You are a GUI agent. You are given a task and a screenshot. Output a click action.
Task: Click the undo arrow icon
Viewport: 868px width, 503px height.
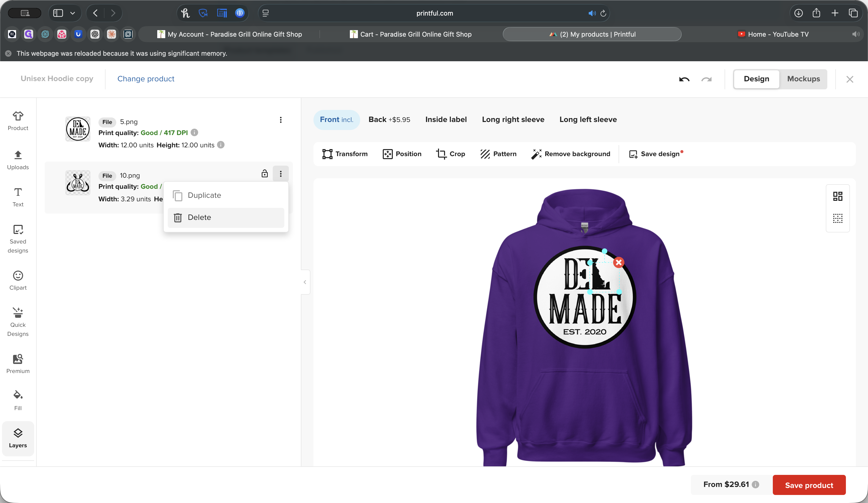pos(684,79)
